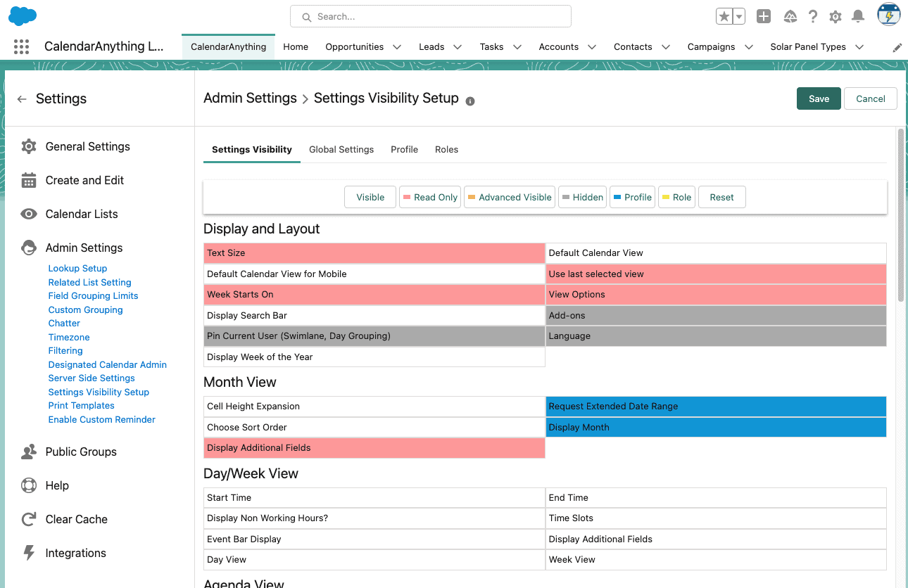Open the Timezone link
The height and width of the screenshot is (588, 908).
[69, 337]
